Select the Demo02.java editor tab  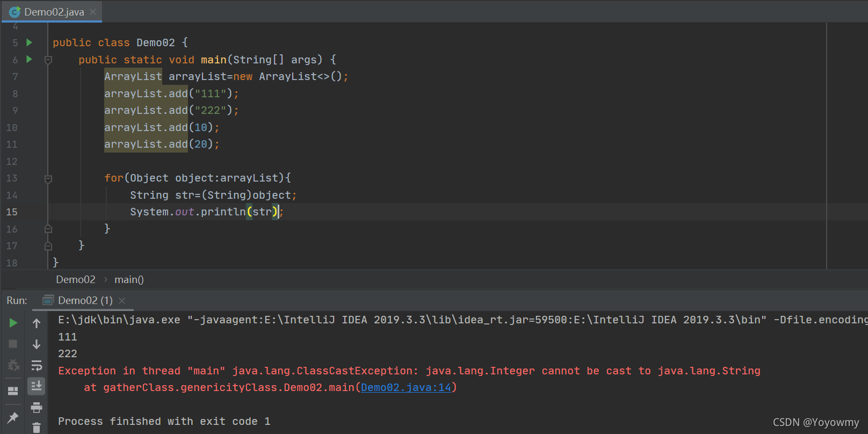click(x=52, y=12)
